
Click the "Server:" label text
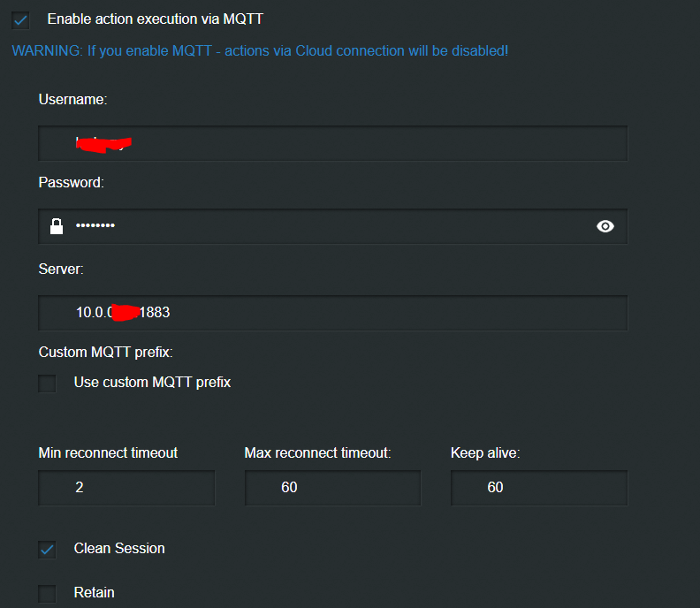tap(61, 269)
